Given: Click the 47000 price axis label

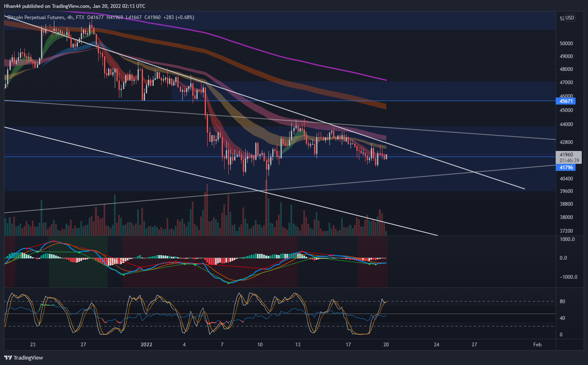Looking at the screenshot, I should pos(566,83).
